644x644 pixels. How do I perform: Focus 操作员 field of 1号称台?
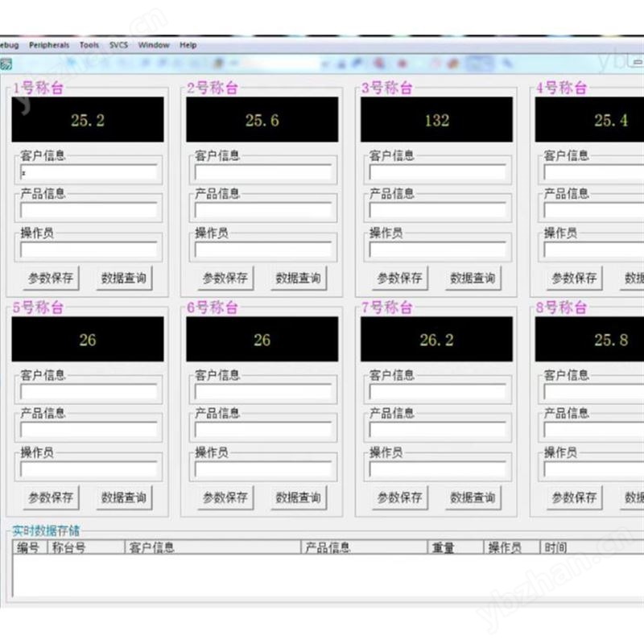click(89, 250)
